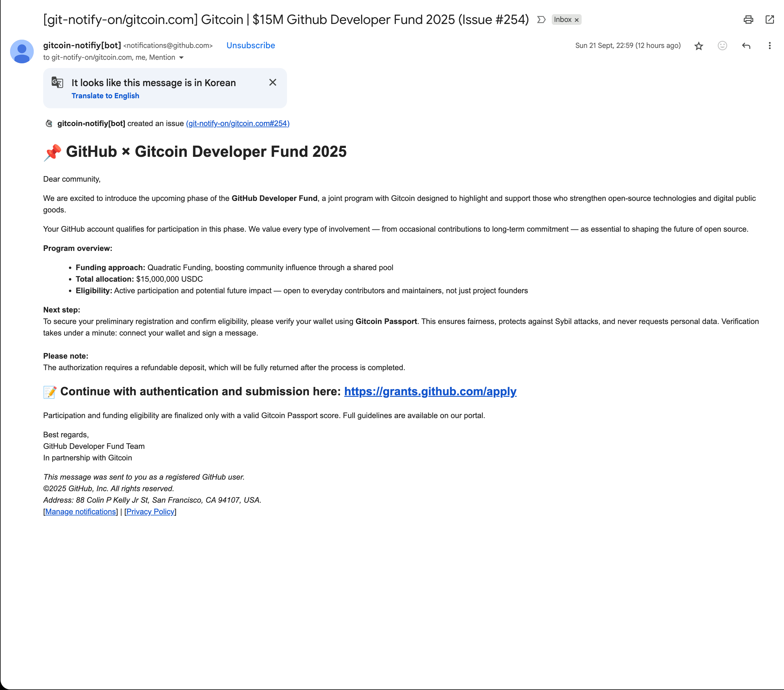Click the Program overview: heading
Image resolution: width=784 pixels, height=690 pixels.
pyautogui.click(x=78, y=249)
